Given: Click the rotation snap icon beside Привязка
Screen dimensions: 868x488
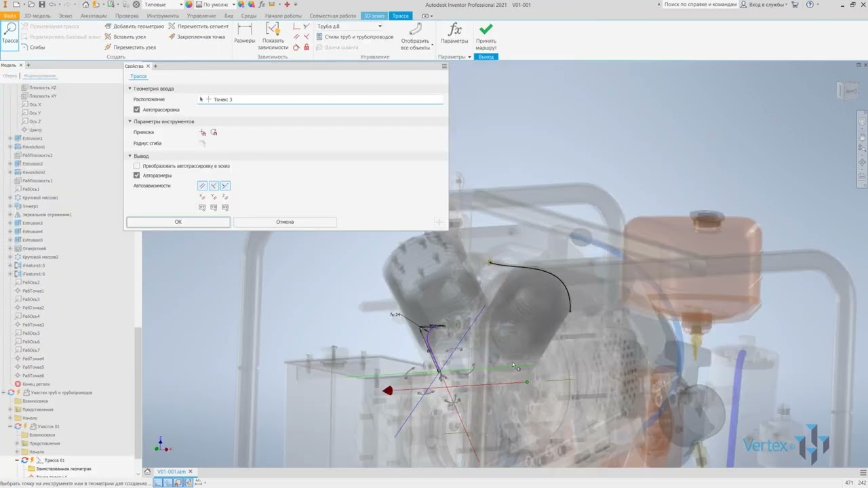Looking at the screenshot, I should [214, 132].
